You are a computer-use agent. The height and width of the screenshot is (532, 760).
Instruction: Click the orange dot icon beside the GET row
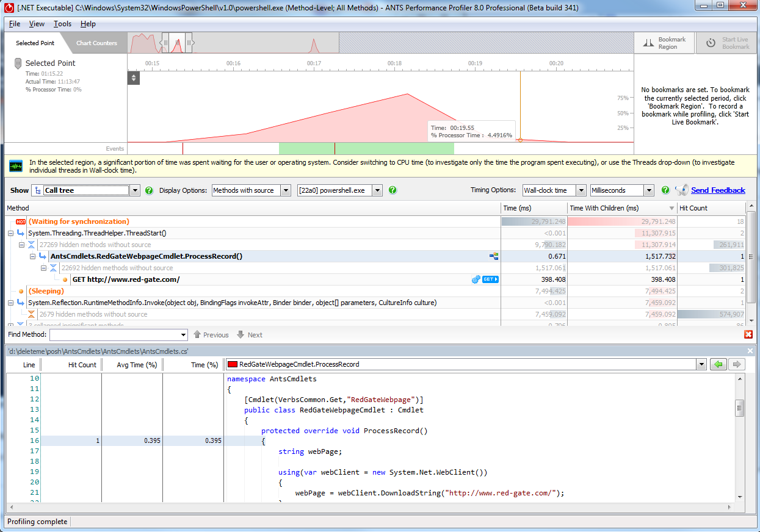click(x=65, y=279)
